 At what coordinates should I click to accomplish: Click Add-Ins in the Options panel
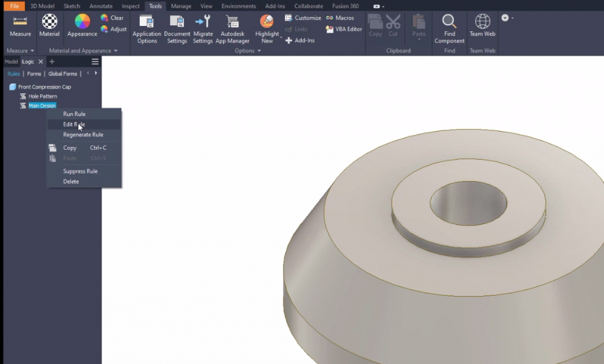click(x=304, y=40)
